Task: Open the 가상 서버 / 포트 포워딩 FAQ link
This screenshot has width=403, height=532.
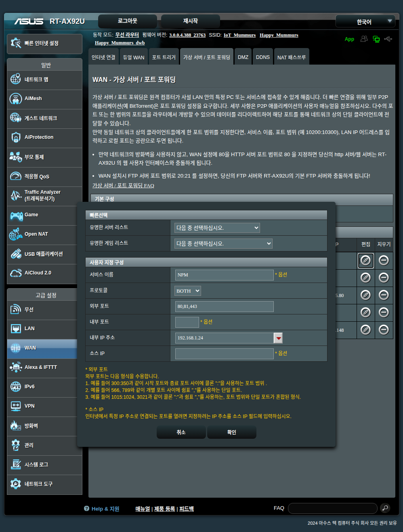Action: [x=123, y=186]
